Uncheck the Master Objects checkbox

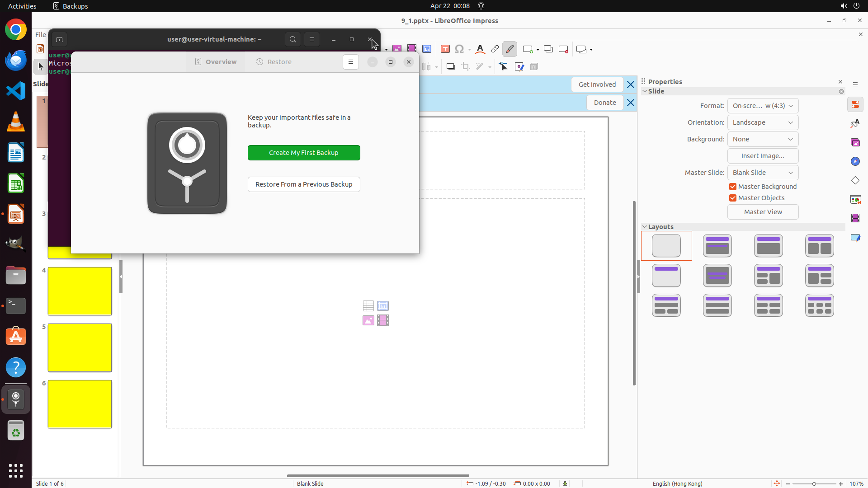pos(733,198)
